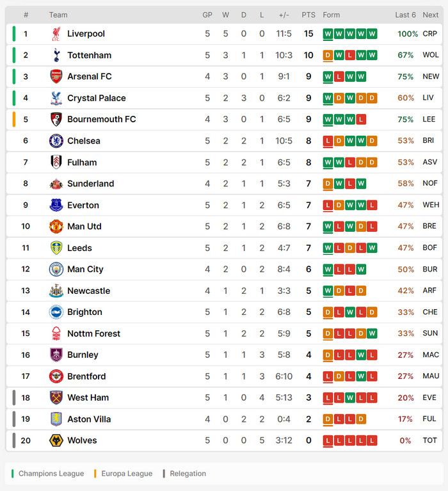The image size is (448, 491).
Task: Click the Brighton club badge
Action: pos(56,312)
